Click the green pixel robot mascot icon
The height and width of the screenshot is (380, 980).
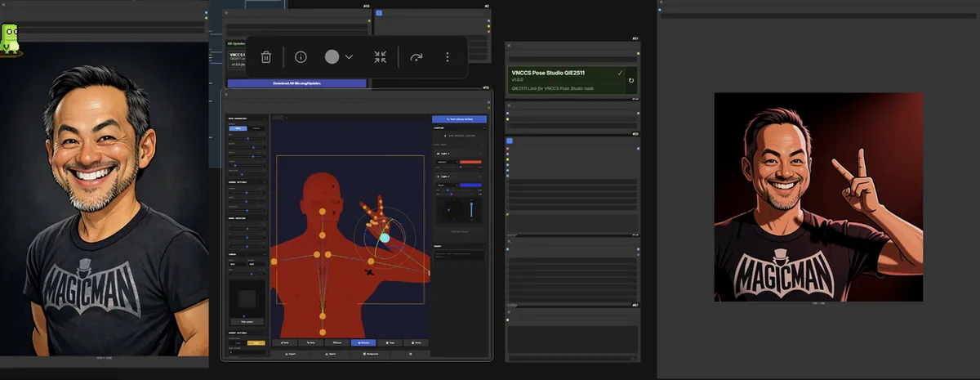10,39
